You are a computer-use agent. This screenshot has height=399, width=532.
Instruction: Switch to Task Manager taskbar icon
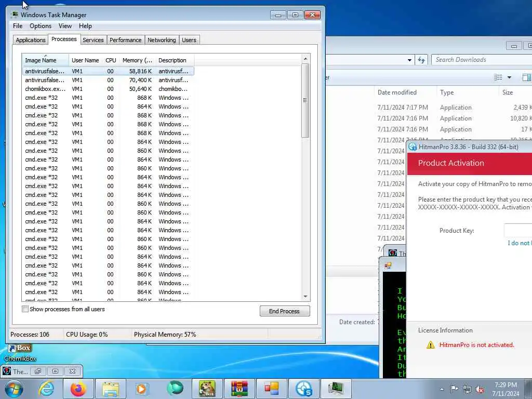(336, 389)
